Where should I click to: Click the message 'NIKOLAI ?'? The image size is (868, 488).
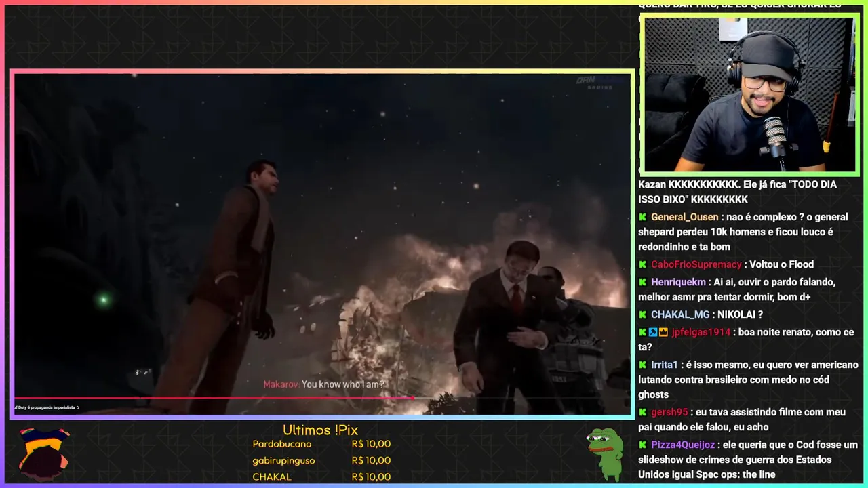(741, 314)
